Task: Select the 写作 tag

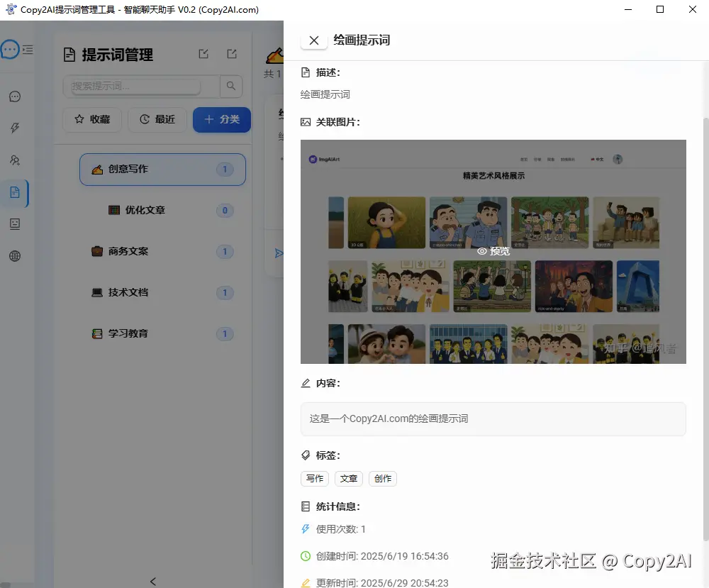Action: click(315, 479)
